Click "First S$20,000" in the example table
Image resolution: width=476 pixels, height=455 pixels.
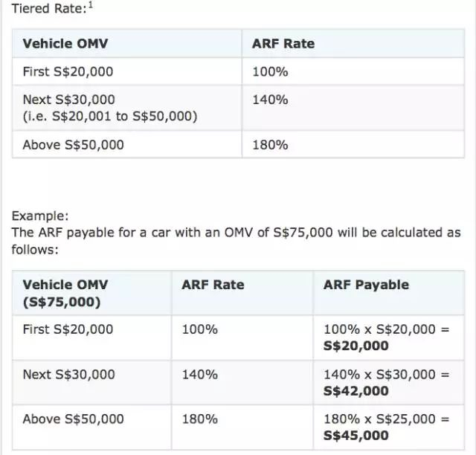click(69, 329)
